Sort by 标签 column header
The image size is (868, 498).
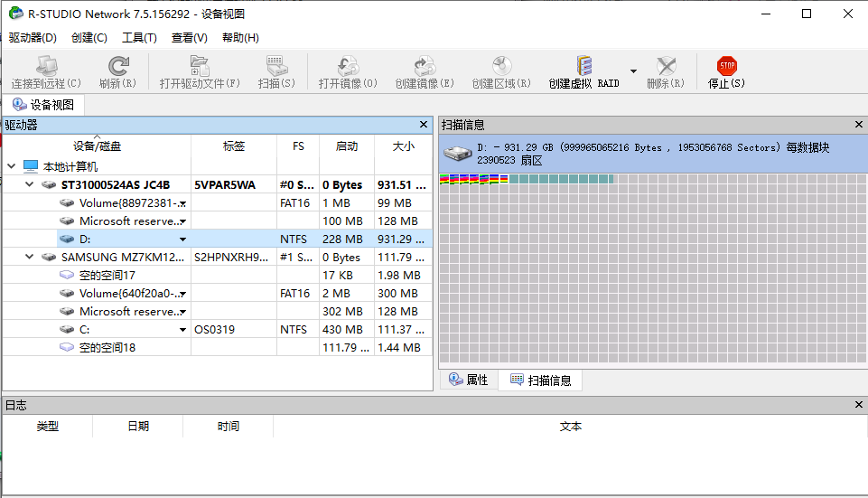pos(234,146)
